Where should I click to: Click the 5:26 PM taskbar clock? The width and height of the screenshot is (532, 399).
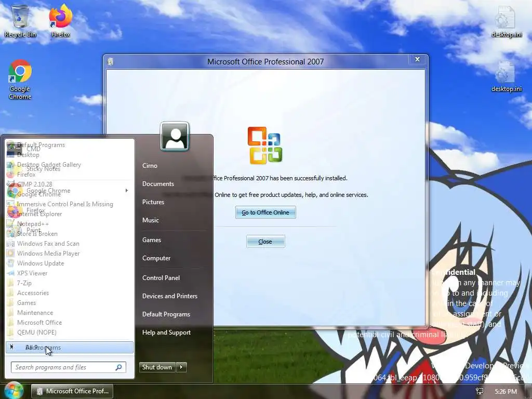[x=506, y=392]
